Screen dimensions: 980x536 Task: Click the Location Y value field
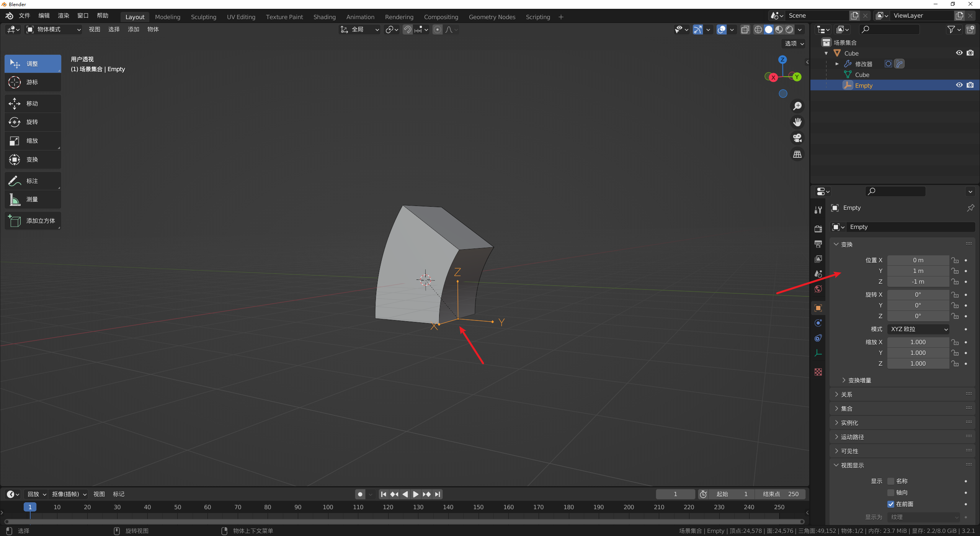point(918,271)
